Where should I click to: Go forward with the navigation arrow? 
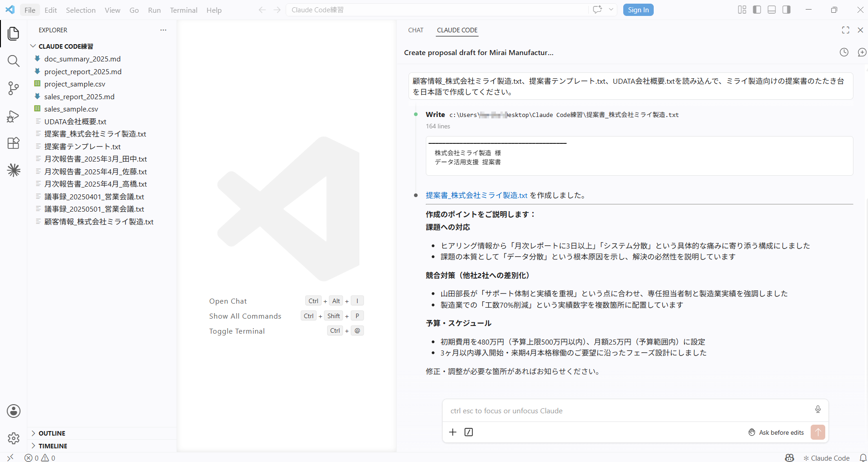tap(277, 10)
